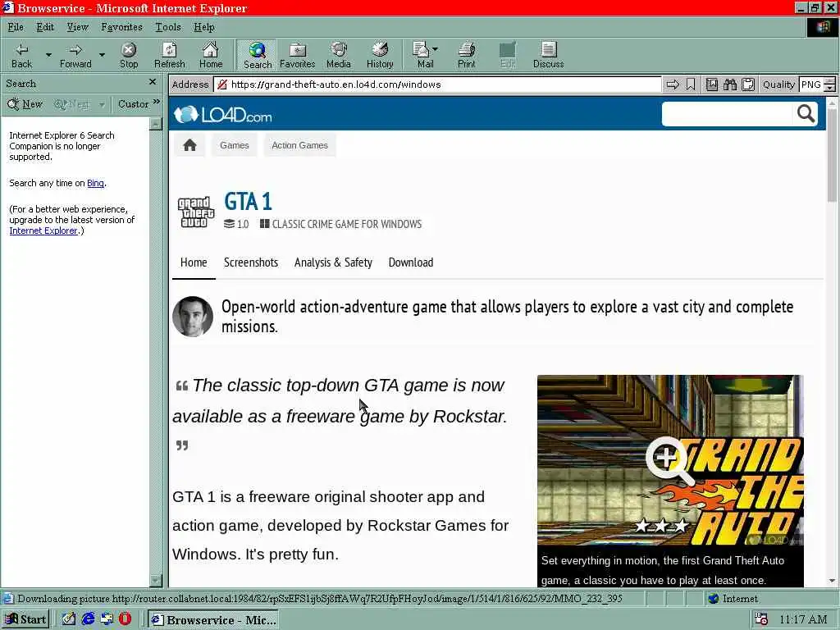Open the Games breadcrumb

pyautogui.click(x=235, y=145)
